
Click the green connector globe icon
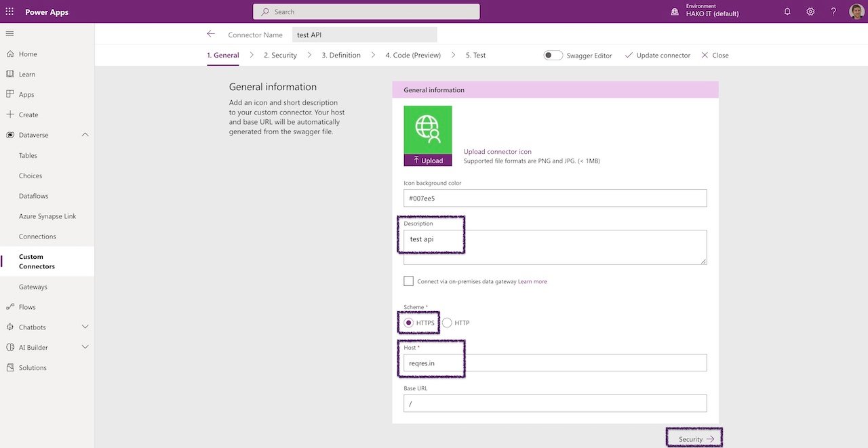(x=428, y=130)
